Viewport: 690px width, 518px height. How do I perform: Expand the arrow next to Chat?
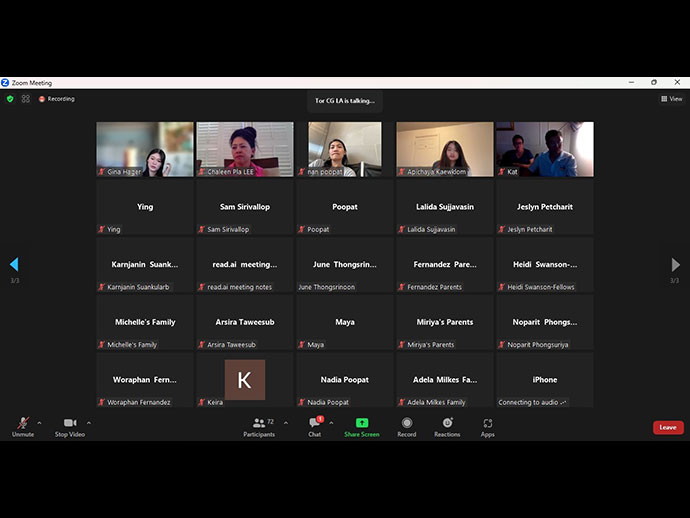point(331,422)
